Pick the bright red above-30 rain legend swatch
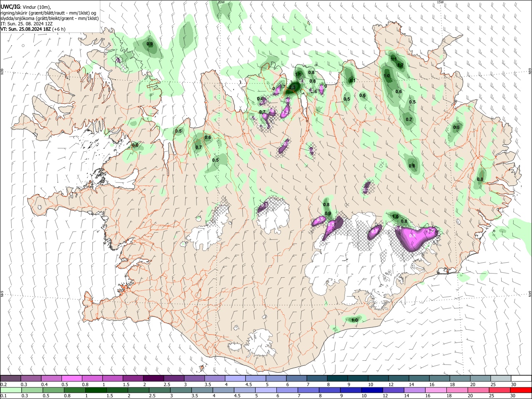532x399 pixels. coord(520,390)
